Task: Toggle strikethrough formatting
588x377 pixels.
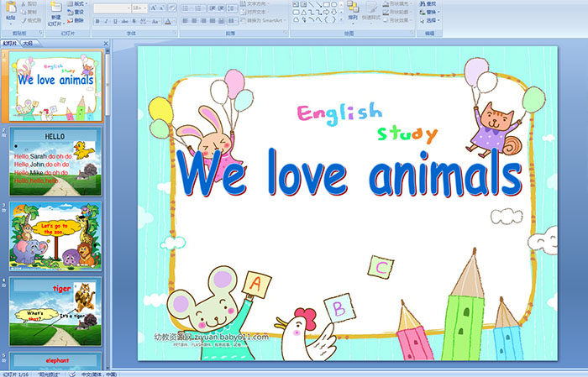Action: pos(124,21)
